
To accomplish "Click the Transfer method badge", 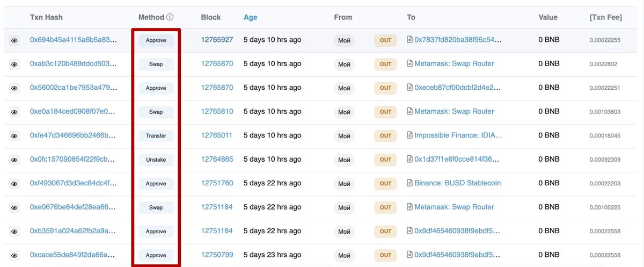I will click(156, 136).
